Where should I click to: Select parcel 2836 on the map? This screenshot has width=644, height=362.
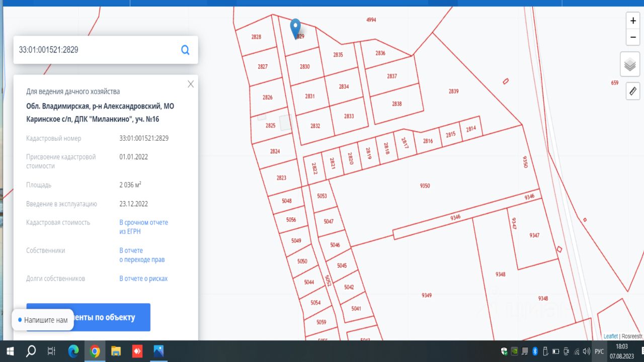click(380, 53)
